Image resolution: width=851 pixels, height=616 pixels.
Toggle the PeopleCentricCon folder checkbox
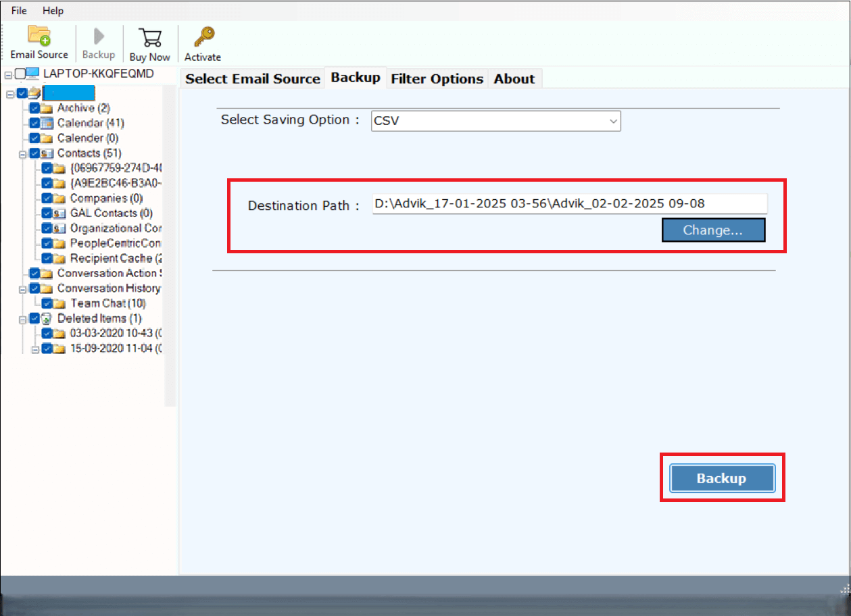47,243
